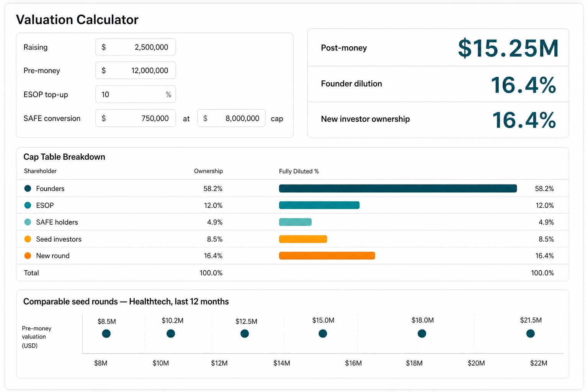
Task: Select the ESOP fully diluted bar
Action: [x=319, y=205]
